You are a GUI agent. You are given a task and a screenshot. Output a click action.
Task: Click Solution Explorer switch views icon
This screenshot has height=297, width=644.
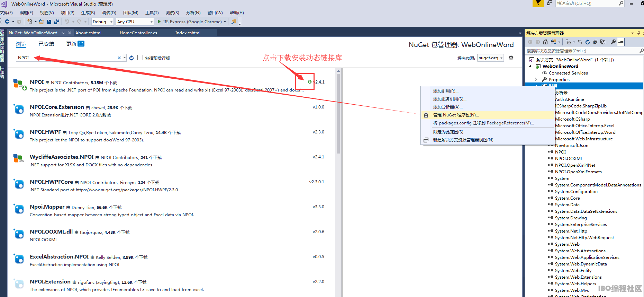(x=553, y=42)
